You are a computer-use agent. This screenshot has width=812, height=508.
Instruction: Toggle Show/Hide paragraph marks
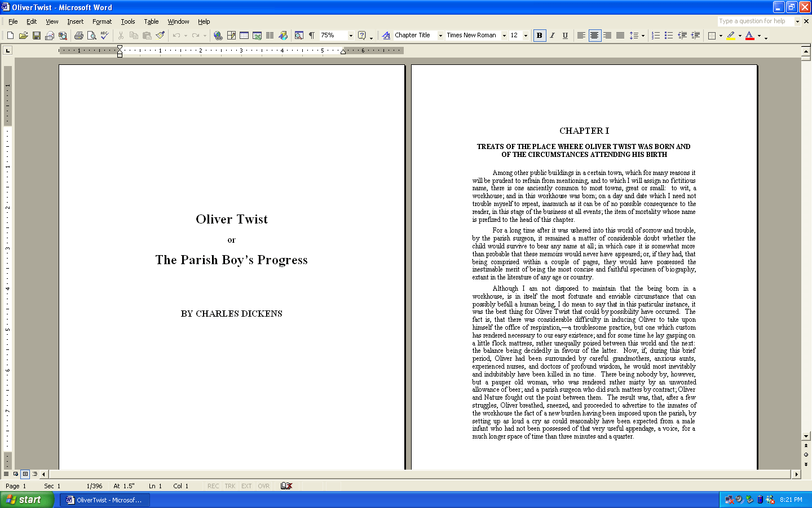[312, 36]
